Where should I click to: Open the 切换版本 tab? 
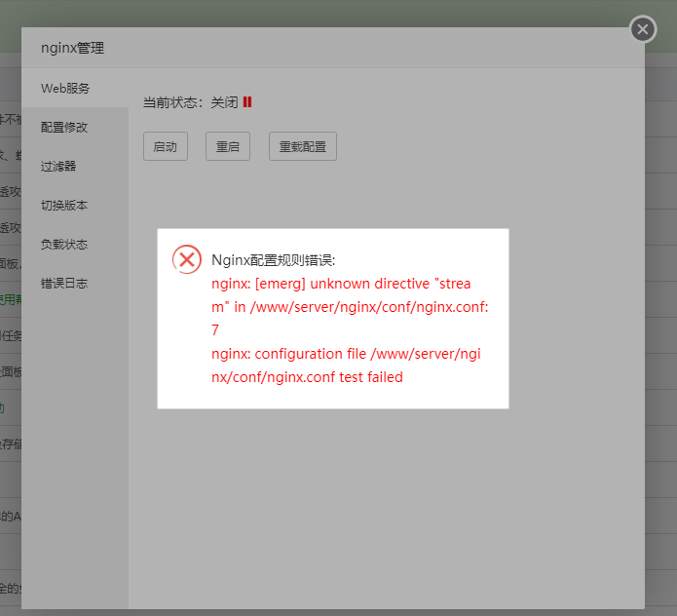pyautogui.click(x=75, y=206)
